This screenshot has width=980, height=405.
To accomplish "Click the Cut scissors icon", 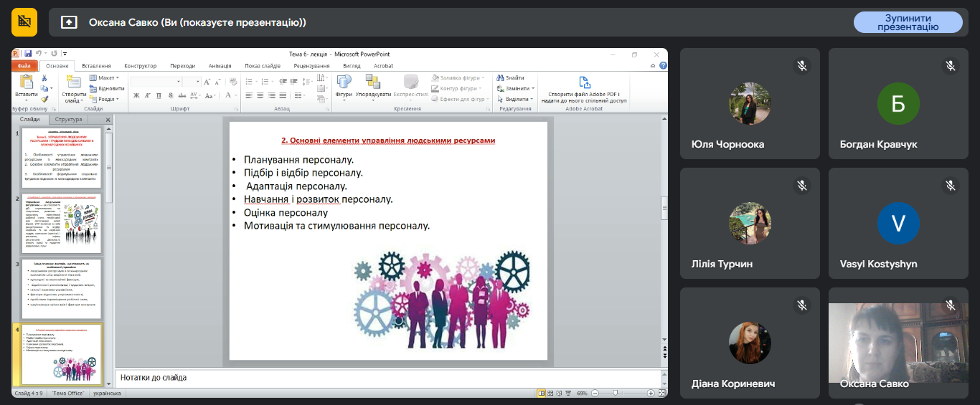I will [44, 78].
